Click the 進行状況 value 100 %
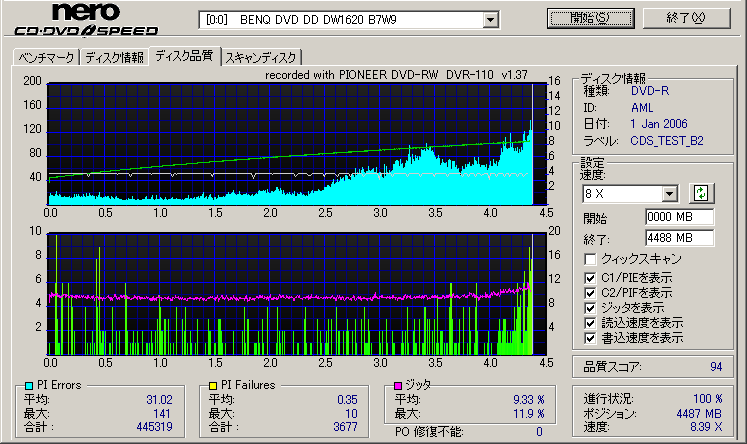 (707, 399)
